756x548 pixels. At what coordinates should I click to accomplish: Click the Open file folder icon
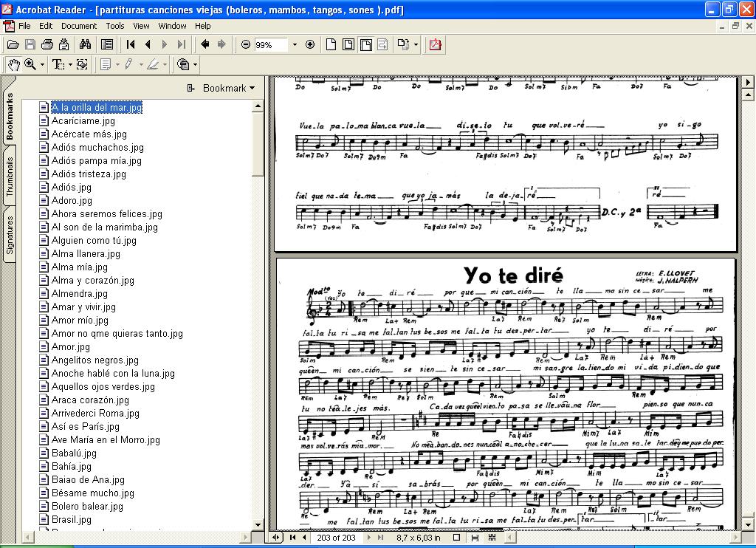13,45
